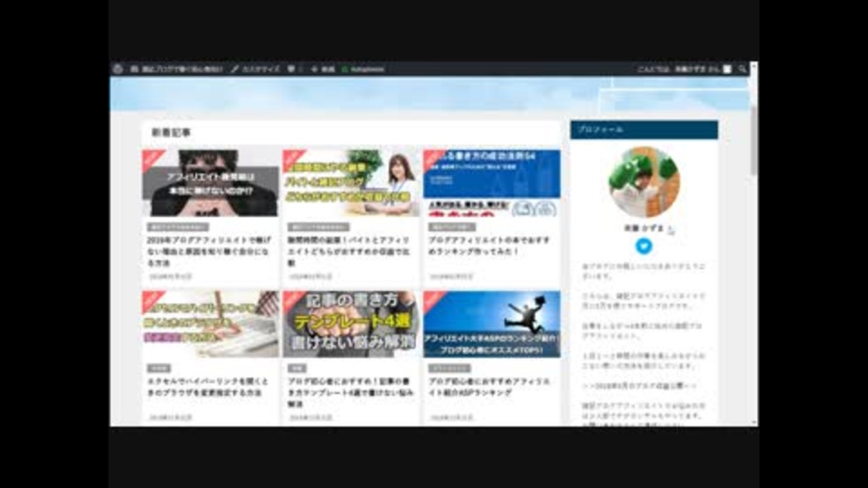The width and height of the screenshot is (868, 488).
Task: Click the page vertical scrollbar thumb
Action: [x=753, y=142]
